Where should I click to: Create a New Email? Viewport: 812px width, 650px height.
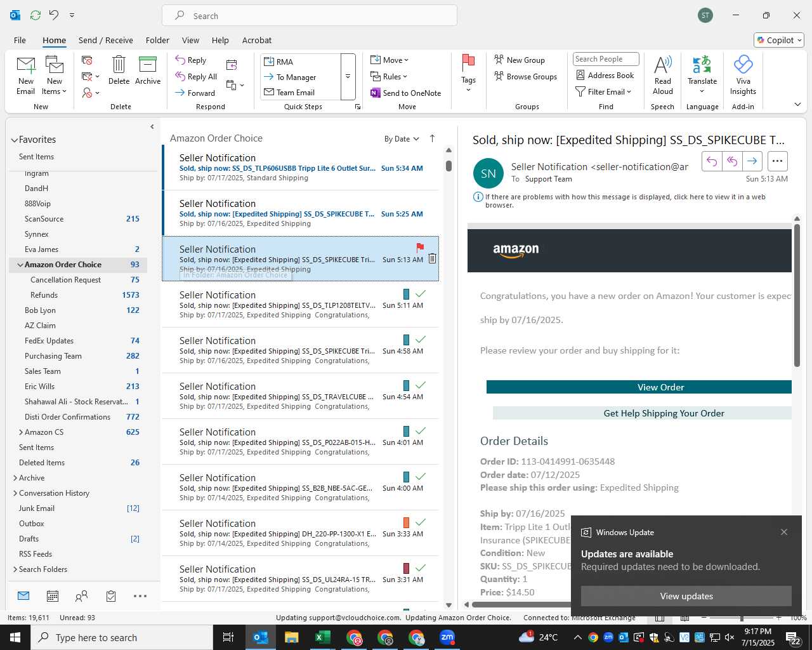click(x=26, y=76)
